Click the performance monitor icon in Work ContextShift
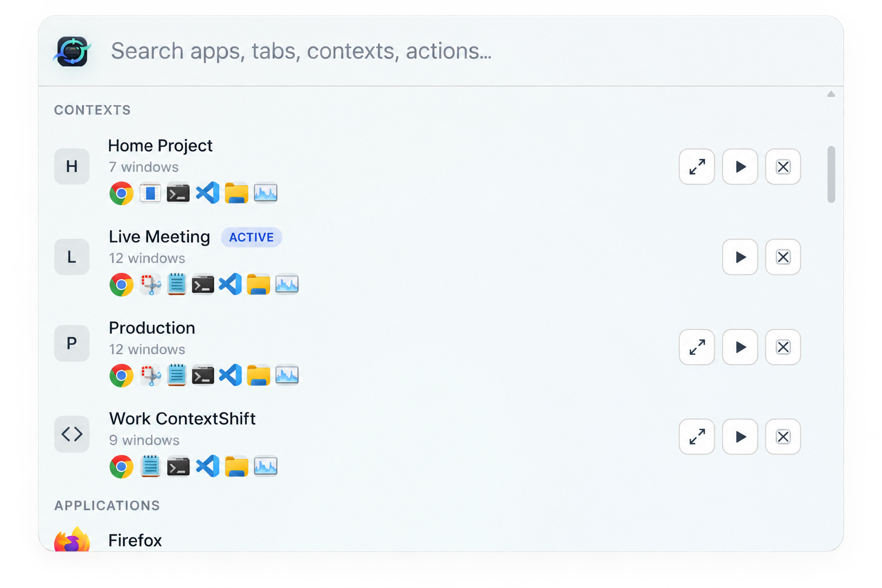 [265, 466]
